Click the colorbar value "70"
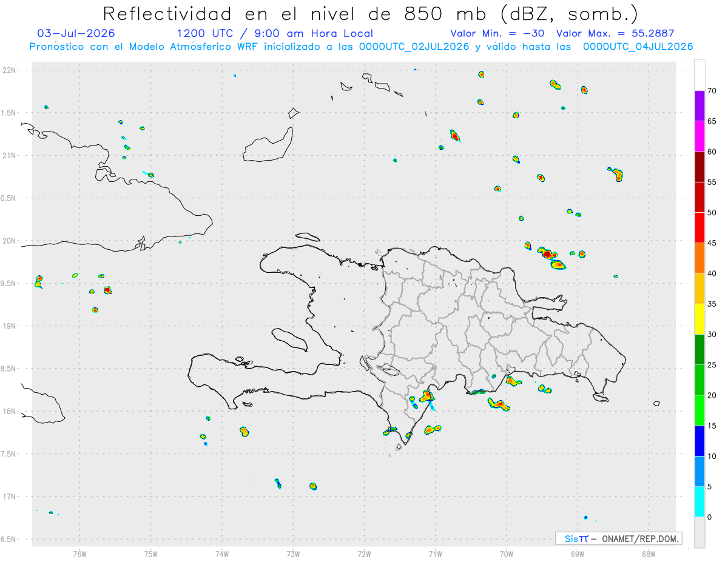Screen dimensions: 728x562 [x=712, y=91]
